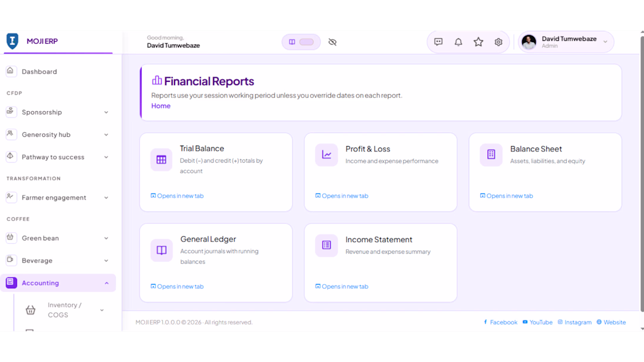Click the Dashboard home icon
This screenshot has height=362, width=644.
coord(11,71)
